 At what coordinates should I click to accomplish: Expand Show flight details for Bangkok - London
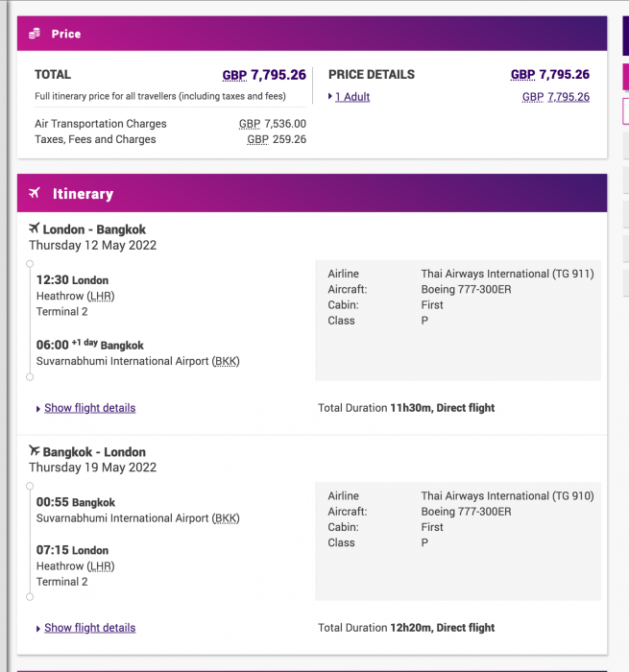(x=89, y=628)
